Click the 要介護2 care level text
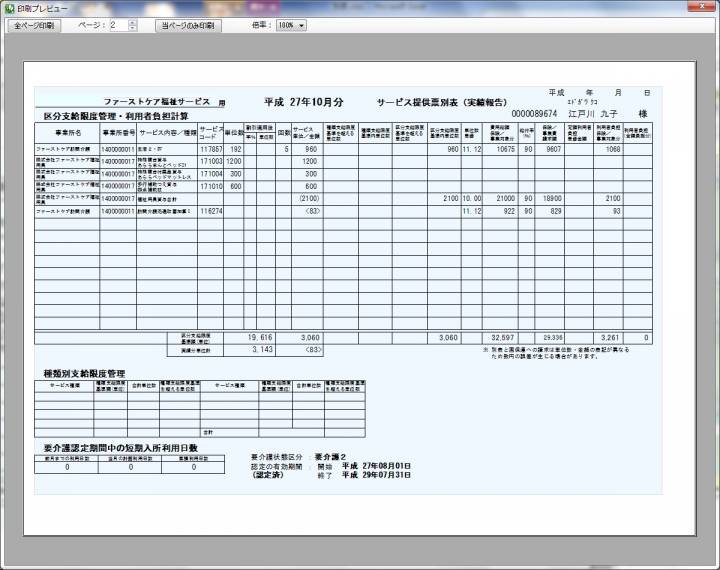The width and height of the screenshot is (720, 570). point(330,455)
